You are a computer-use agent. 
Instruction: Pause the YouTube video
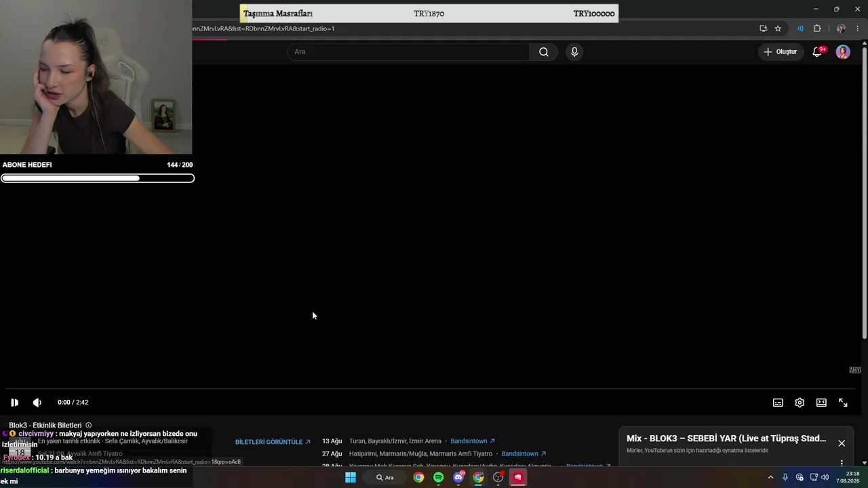[x=14, y=403]
